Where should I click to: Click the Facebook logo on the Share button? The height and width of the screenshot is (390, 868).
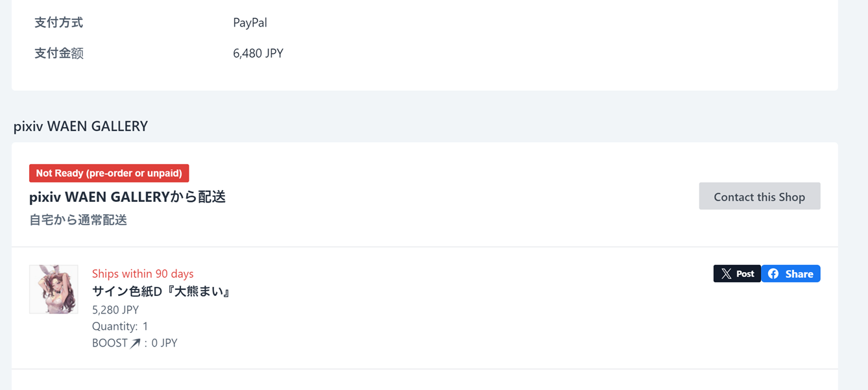(773, 274)
